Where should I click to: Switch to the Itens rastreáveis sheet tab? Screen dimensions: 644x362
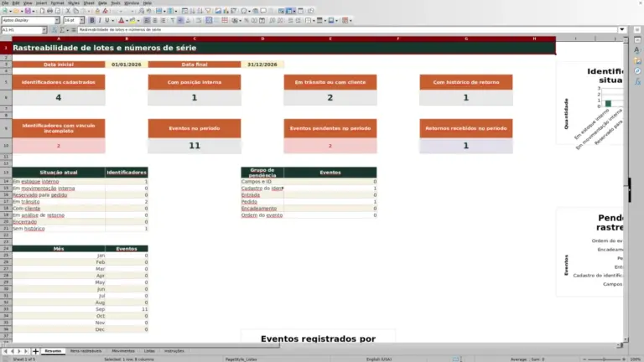(86, 351)
